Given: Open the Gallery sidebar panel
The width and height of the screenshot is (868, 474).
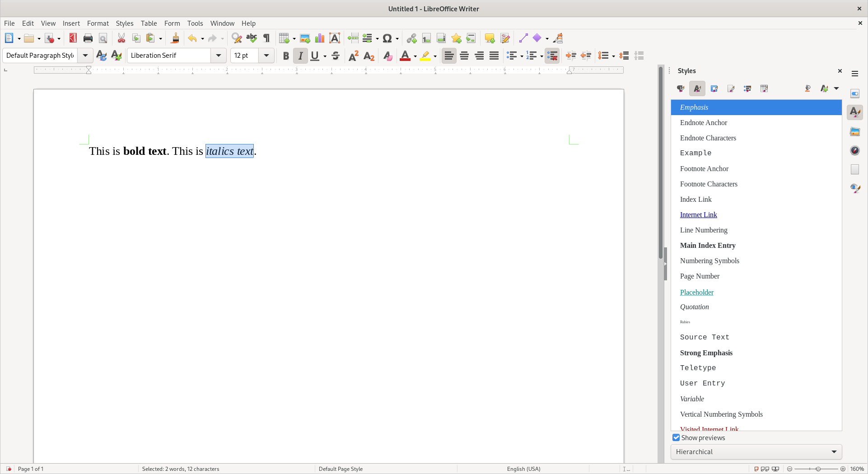Looking at the screenshot, I should 854,131.
